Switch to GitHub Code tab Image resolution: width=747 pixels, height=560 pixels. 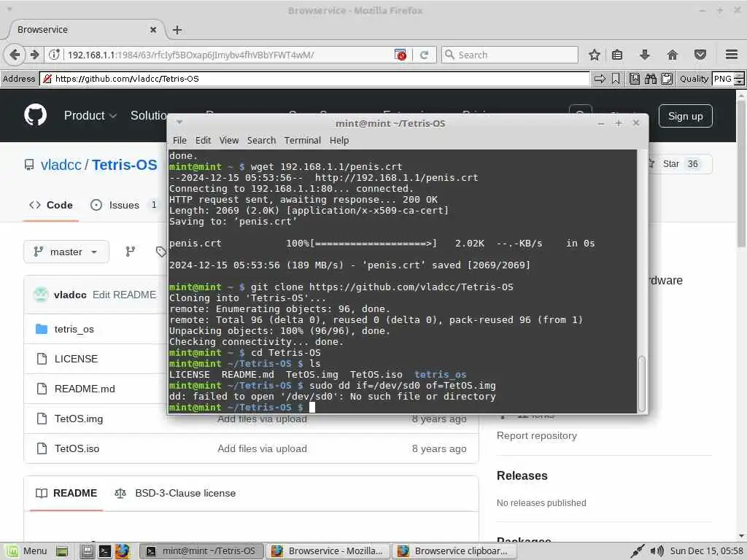click(51, 205)
